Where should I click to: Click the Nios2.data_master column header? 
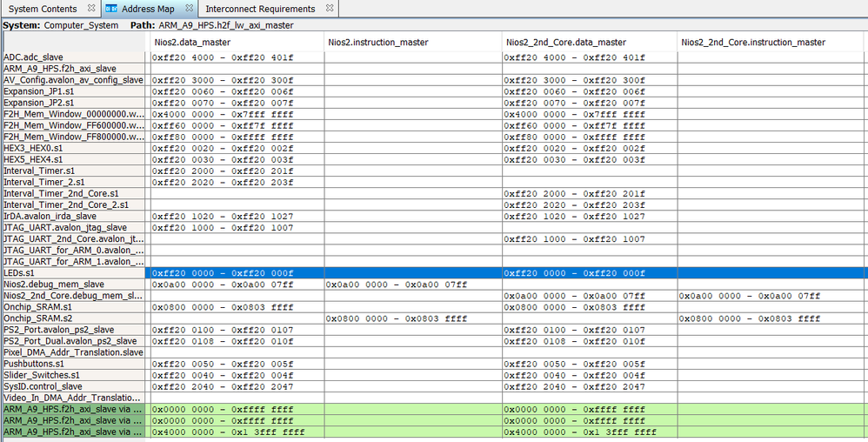pos(192,42)
